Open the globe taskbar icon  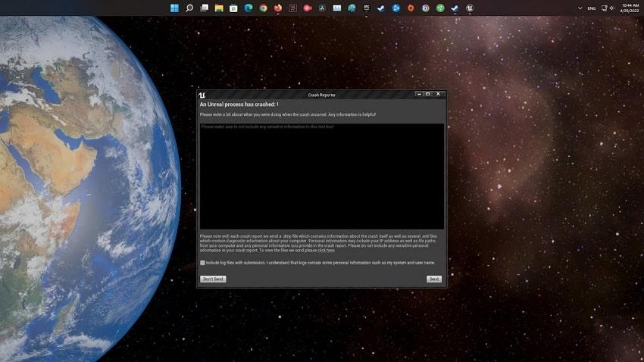[352, 8]
